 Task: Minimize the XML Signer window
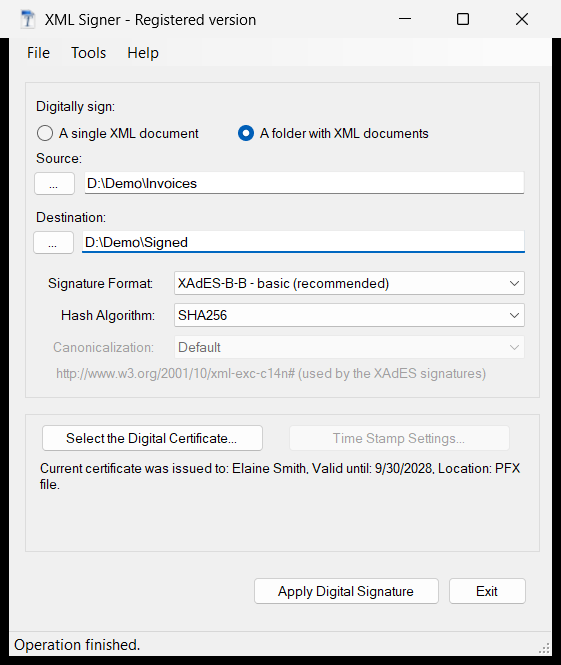tap(405, 19)
